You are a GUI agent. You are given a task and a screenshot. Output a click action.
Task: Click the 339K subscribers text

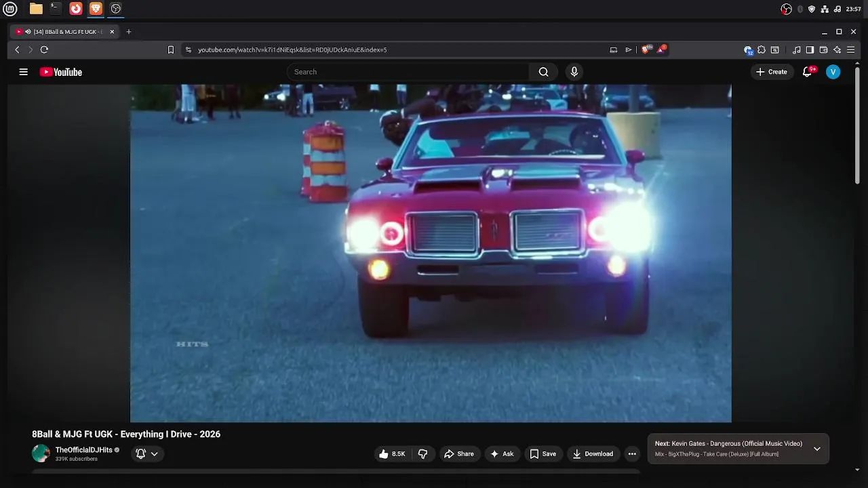point(77,460)
